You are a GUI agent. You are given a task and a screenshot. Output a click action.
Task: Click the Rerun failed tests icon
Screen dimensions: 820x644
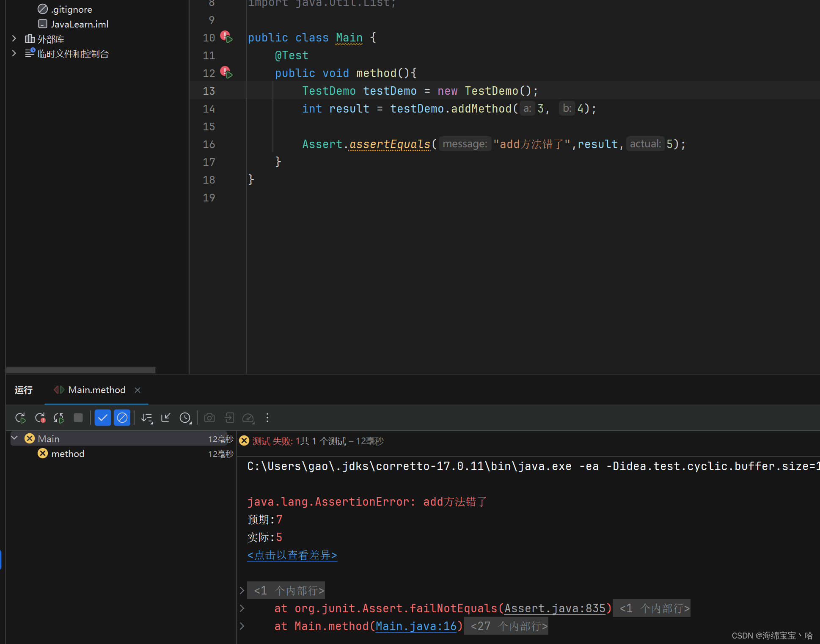[x=40, y=418]
